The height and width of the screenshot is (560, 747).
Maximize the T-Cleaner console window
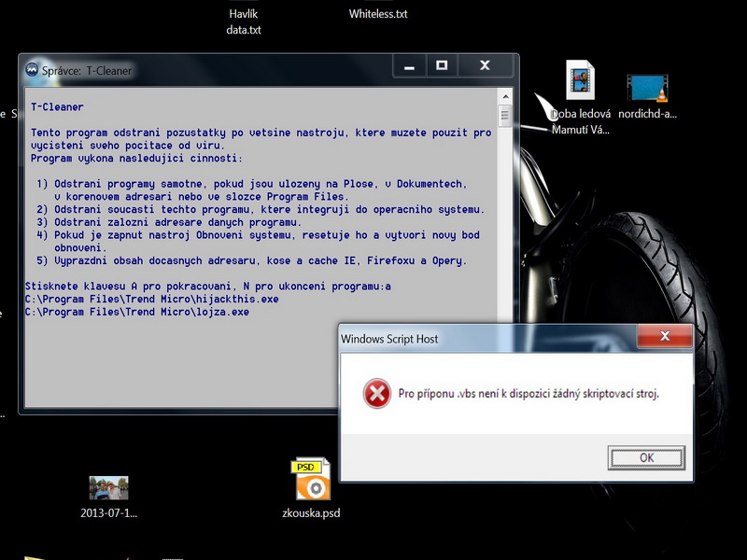pyautogui.click(x=442, y=65)
